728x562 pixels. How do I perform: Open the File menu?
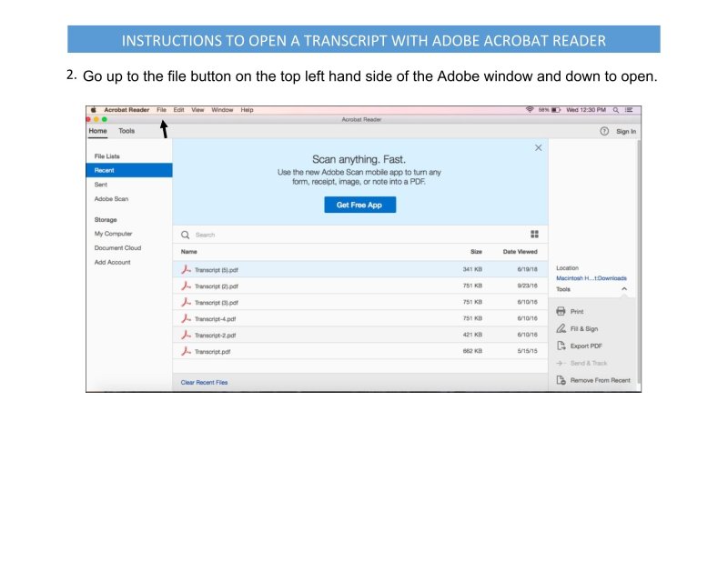[x=161, y=110]
